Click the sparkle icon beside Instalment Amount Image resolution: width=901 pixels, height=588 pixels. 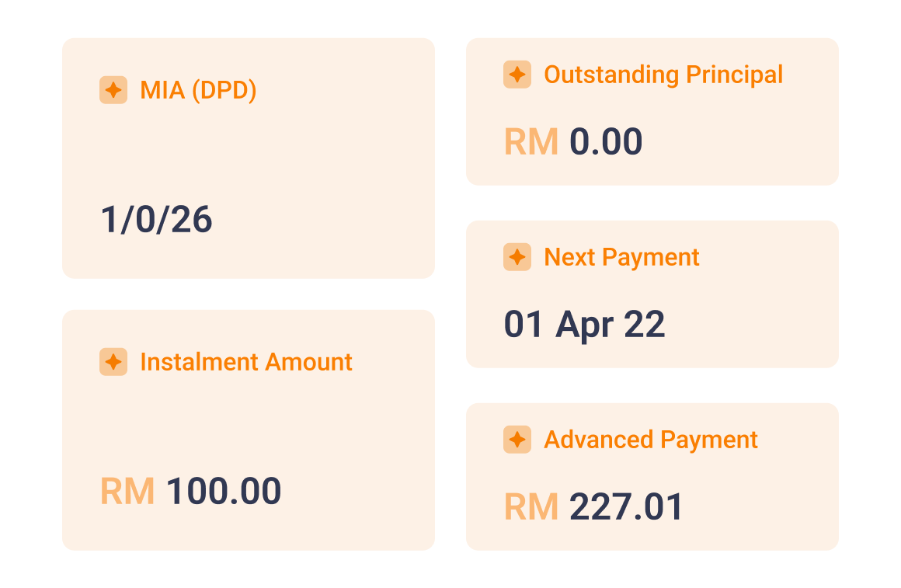click(113, 362)
